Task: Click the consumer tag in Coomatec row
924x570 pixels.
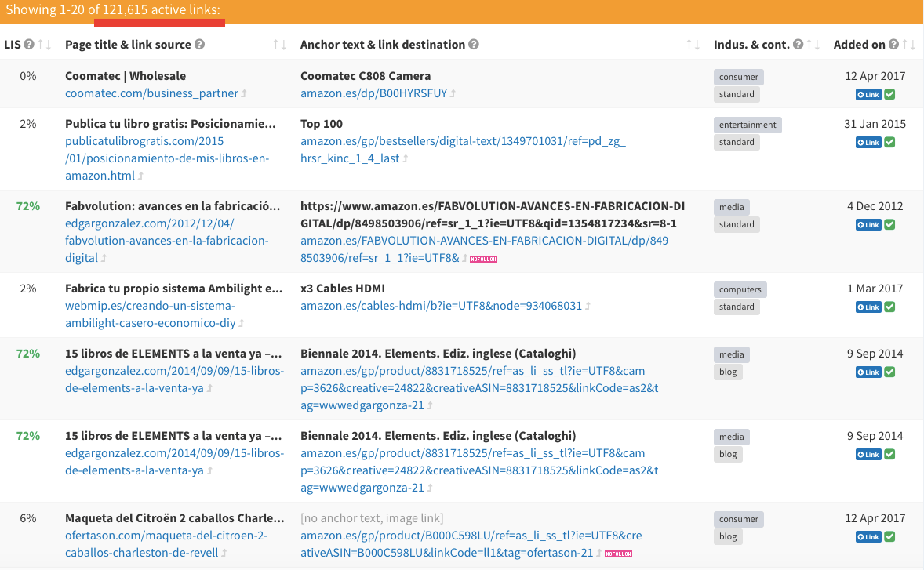Action: 738,77
